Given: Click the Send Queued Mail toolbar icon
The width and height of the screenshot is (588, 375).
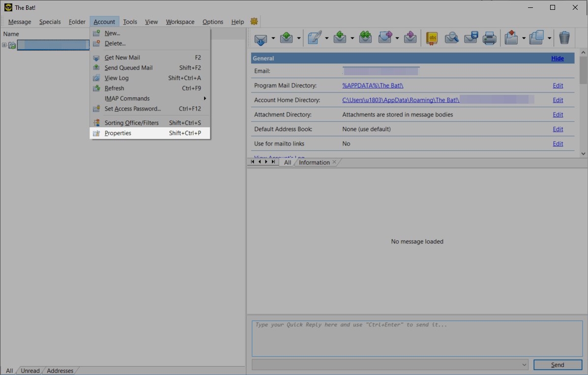Looking at the screenshot, I should pyautogui.click(x=286, y=38).
